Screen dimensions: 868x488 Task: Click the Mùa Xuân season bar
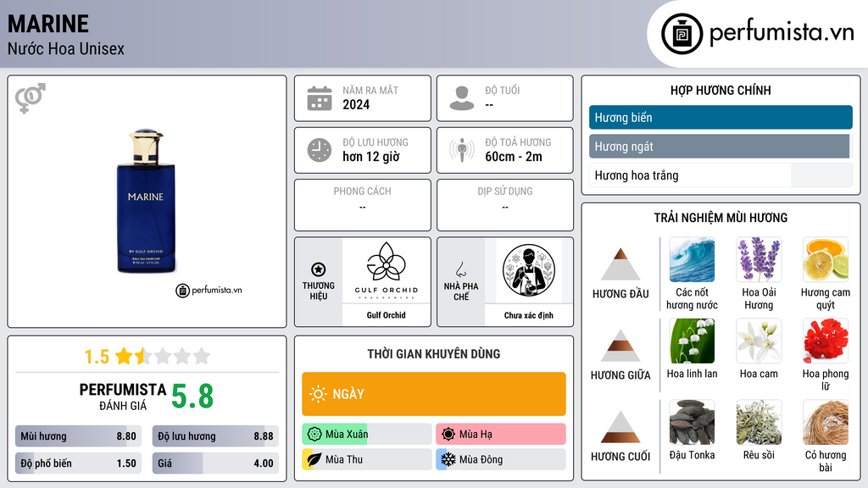367,434
